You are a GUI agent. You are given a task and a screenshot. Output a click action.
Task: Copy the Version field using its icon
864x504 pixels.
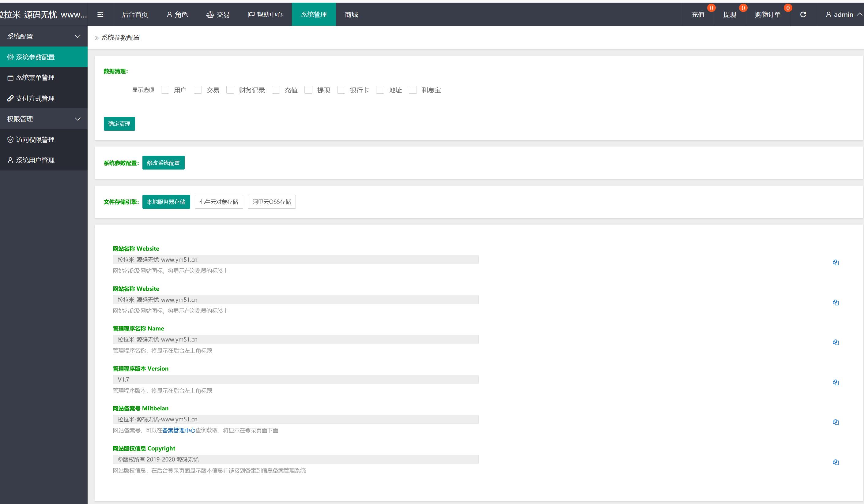tap(836, 383)
